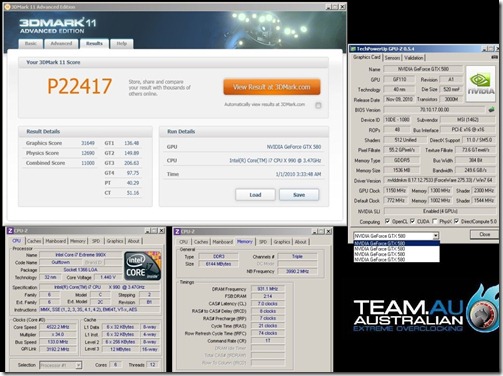Close the Memory tab CPU-Z window
Screen dimensions: 503x376
tap(328, 231)
